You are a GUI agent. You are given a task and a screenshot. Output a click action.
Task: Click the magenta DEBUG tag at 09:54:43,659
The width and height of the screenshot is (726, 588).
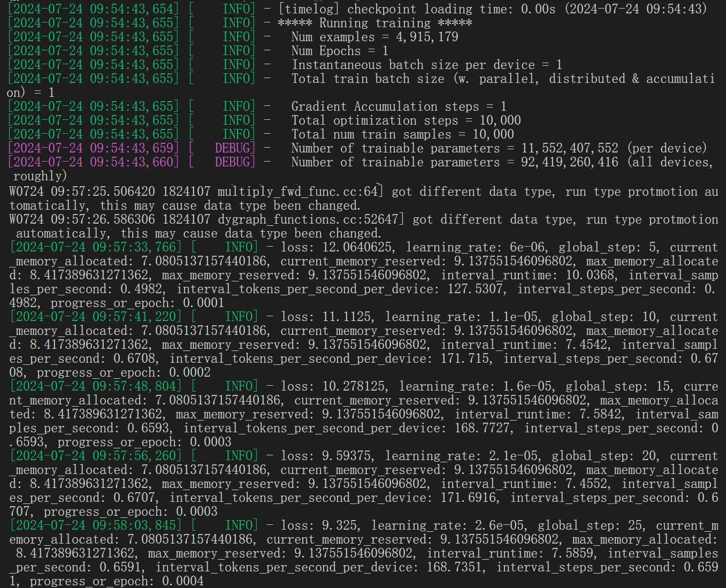(235, 148)
